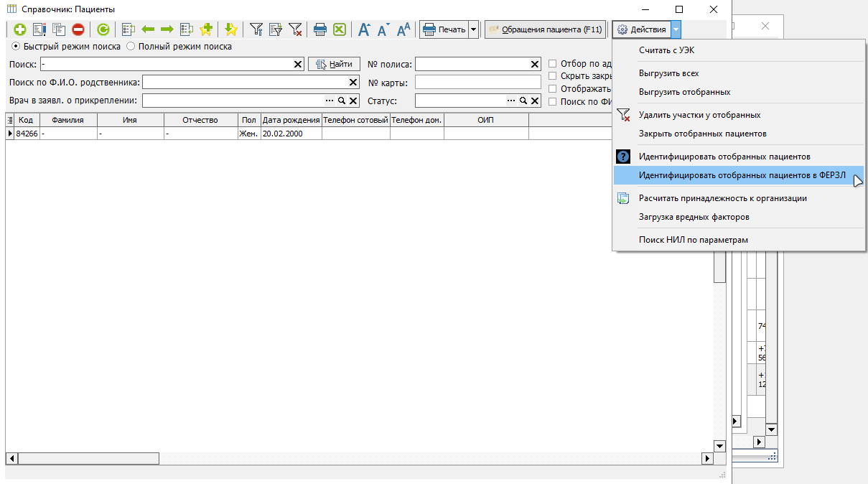Click the green right arrow icon

point(167,29)
